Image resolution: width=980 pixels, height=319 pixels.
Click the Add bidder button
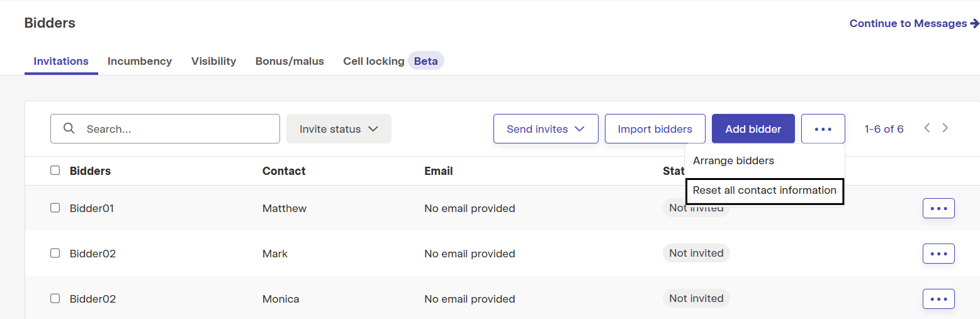coord(753,129)
